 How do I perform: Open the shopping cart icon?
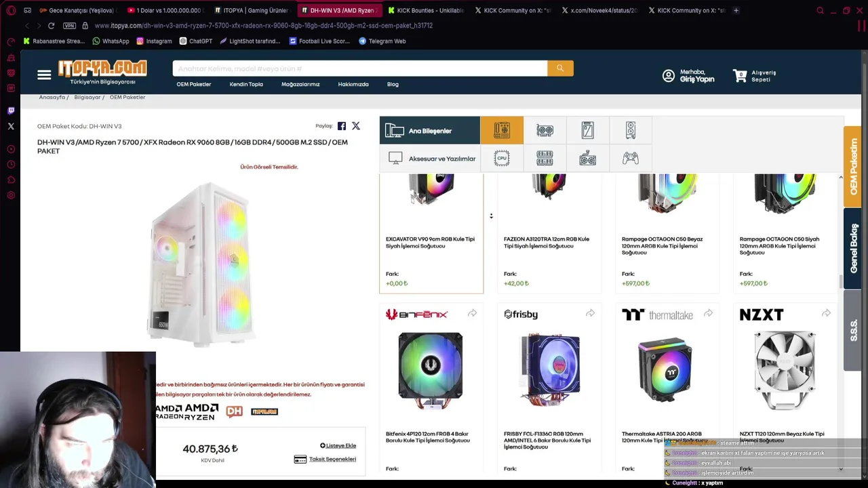pyautogui.click(x=740, y=76)
